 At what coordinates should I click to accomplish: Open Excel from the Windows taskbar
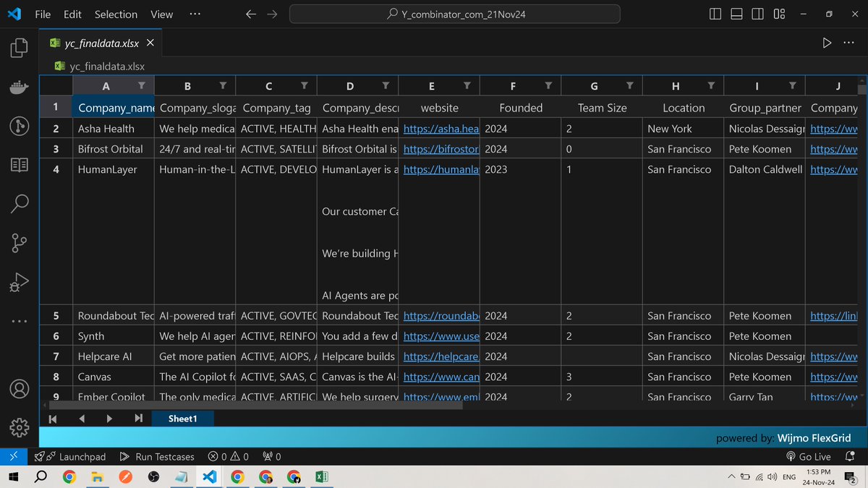322,477
